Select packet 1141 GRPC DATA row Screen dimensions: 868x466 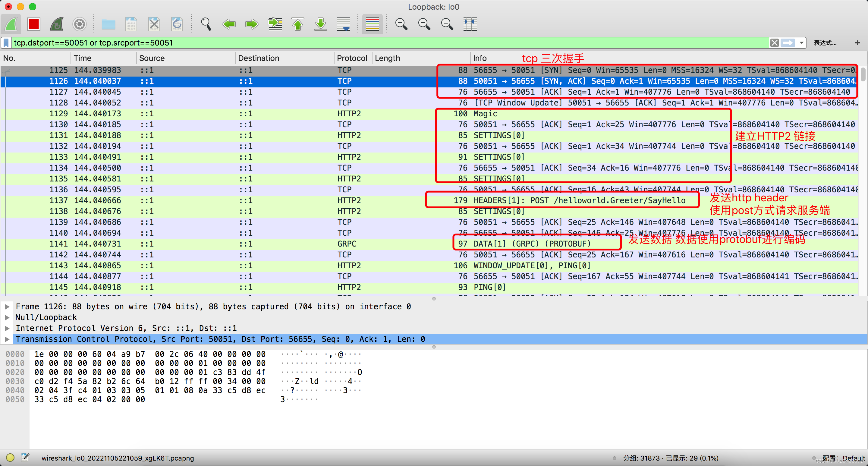[429, 244]
